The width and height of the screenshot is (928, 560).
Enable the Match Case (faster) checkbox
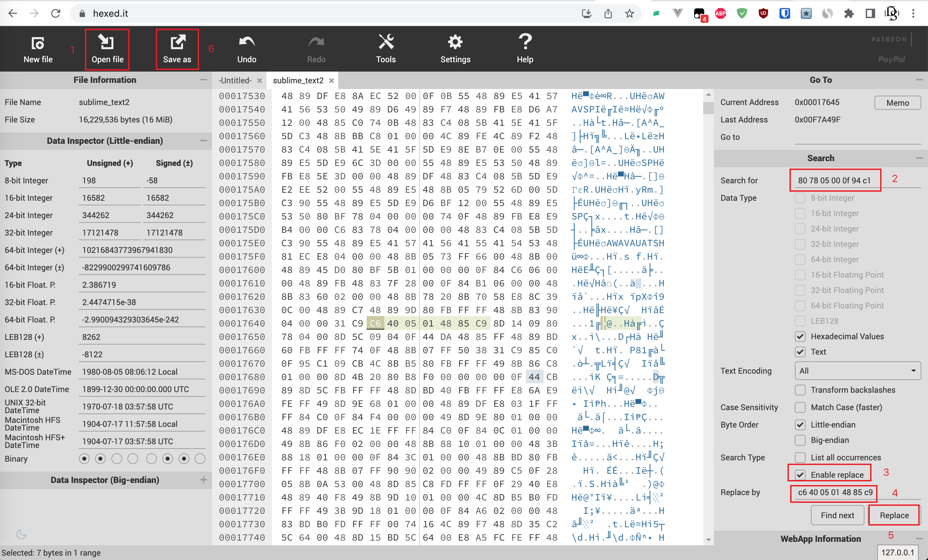tap(800, 407)
